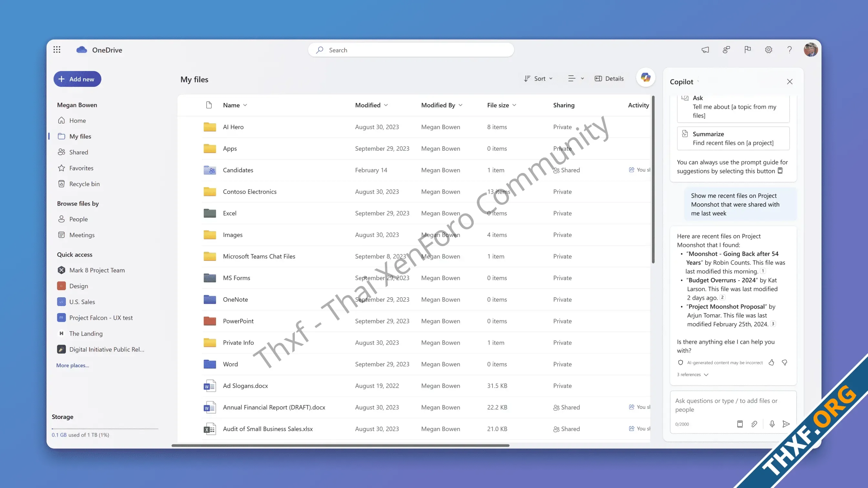This screenshot has width=868, height=488.
Task: Open the Settings gear
Action: click(x=769, y=50)
